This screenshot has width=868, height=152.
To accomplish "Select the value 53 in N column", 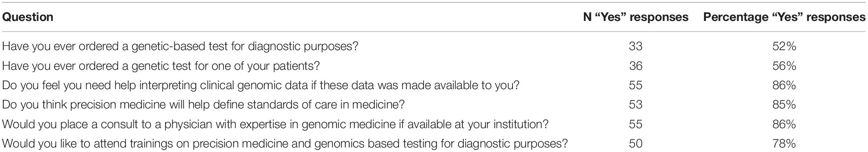I will point(636,105).
